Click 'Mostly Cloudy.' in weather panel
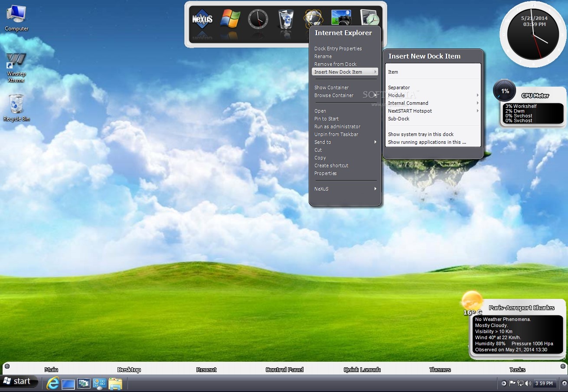The image size is (568, 392). 491,325
